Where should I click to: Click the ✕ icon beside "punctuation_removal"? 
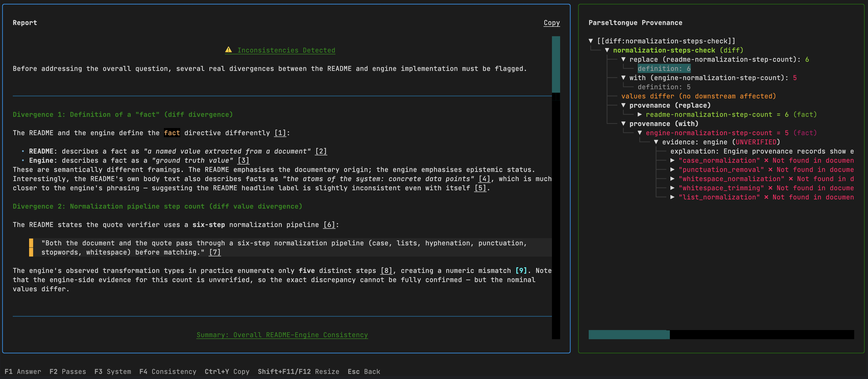[771, 170]
